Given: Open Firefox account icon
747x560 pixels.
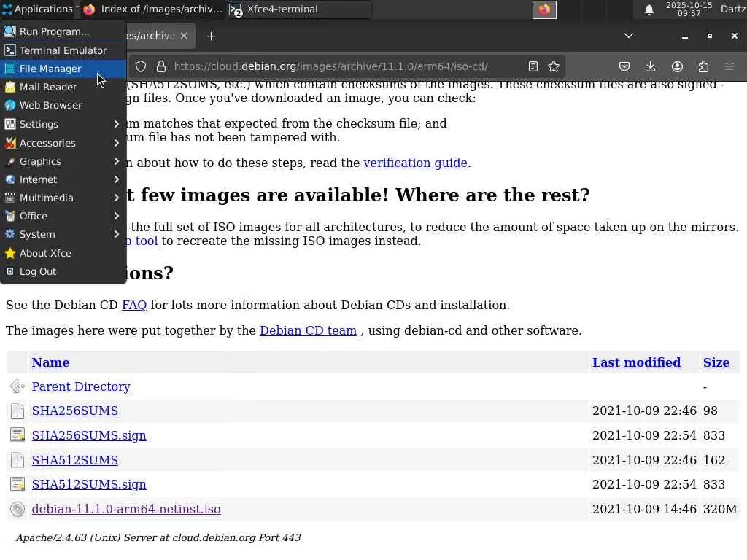Looking at the screenshot, I should point(677,66).
